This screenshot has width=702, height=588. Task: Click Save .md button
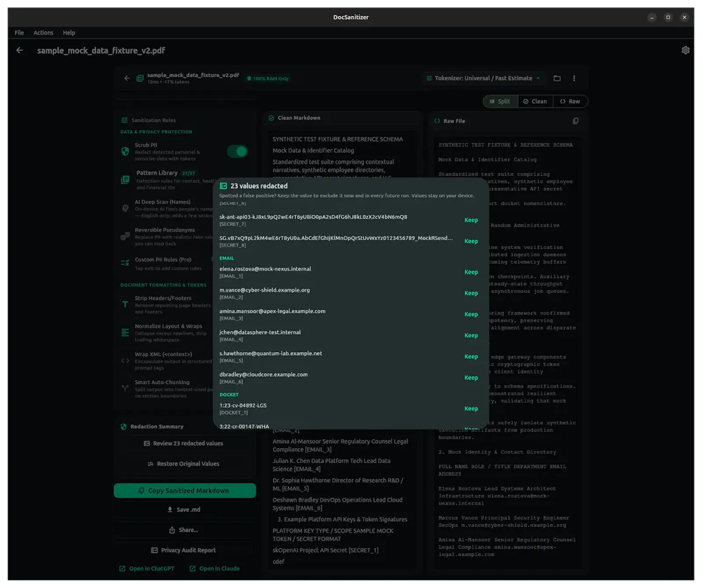[x=184, y=510]
